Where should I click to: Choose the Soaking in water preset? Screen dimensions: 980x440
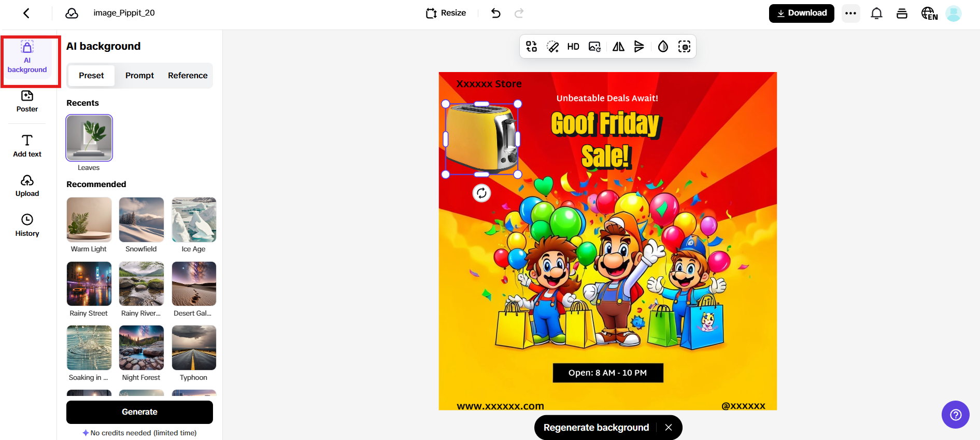tap(89, 348)
